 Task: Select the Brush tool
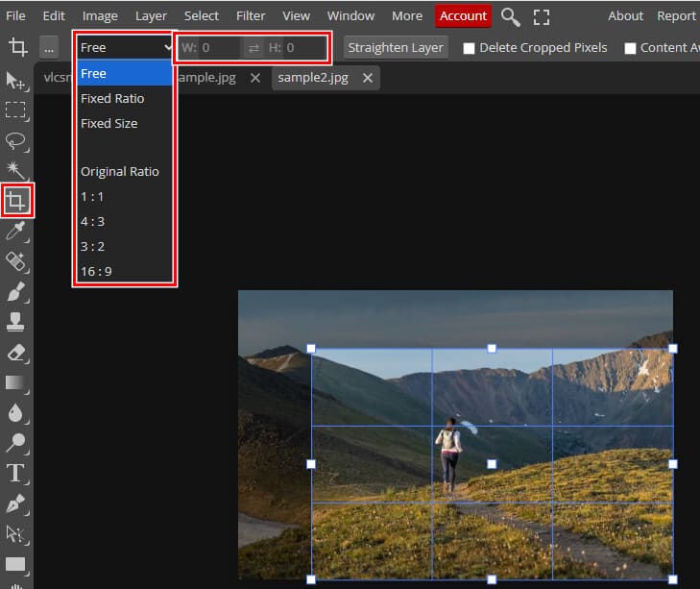click(x=16, y=291)
